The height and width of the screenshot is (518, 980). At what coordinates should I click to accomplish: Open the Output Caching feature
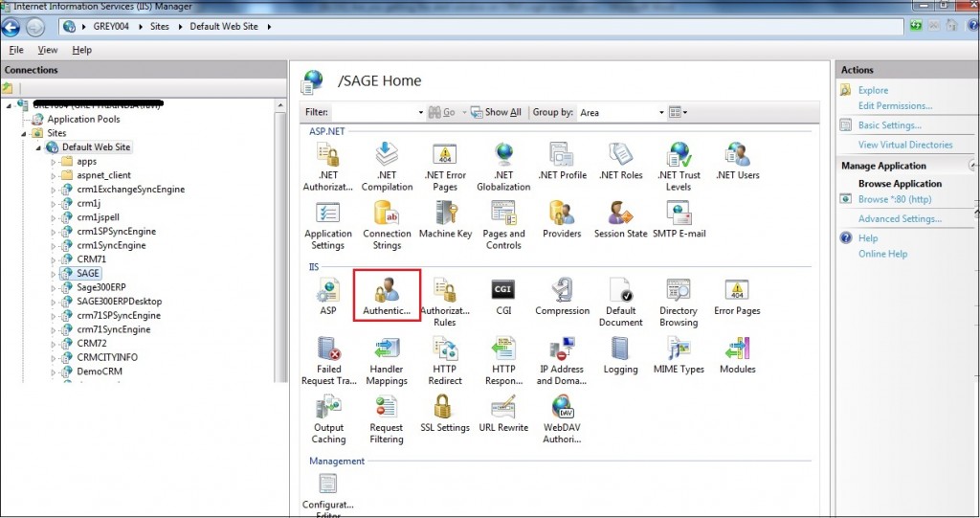(x=328, y=419)
